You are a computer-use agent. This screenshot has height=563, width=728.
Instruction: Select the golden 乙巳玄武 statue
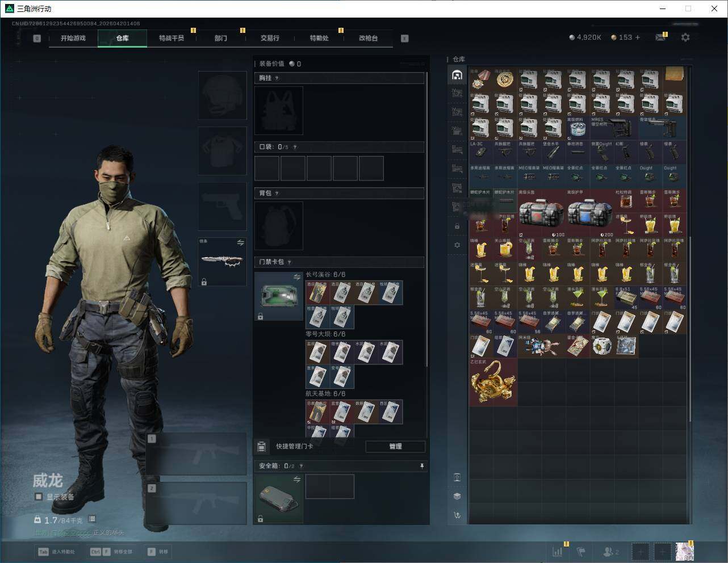click(493, 382)
